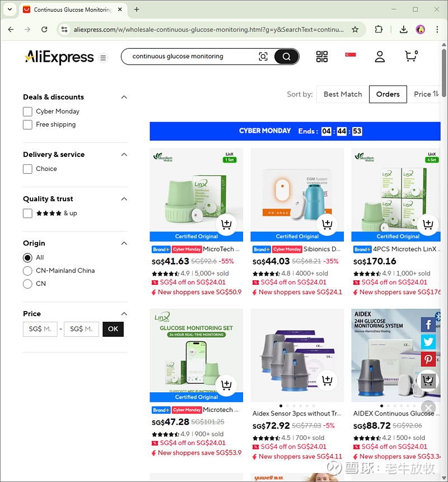Check the 4 stars & up filter

(x=27, y=214)
